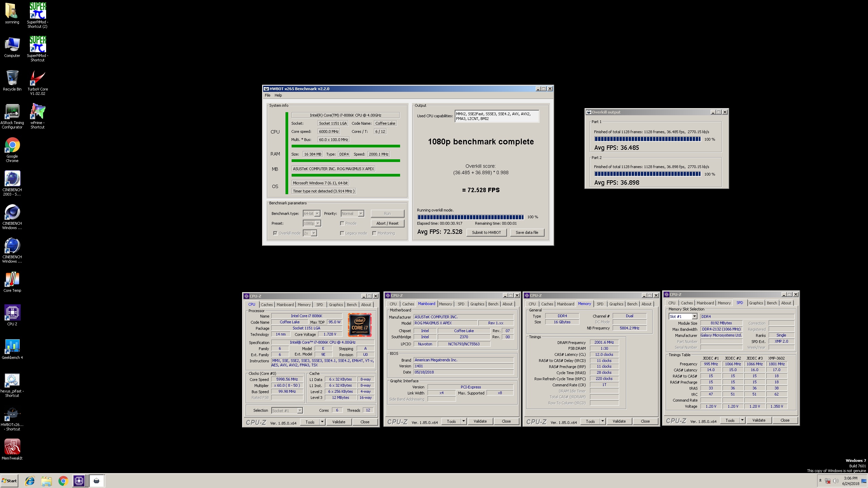Image resolution: width=868 pixels, height=488 pixels.
Task: Click Part 1 progress bar in Overkill output
Action: tap(648, 139)
